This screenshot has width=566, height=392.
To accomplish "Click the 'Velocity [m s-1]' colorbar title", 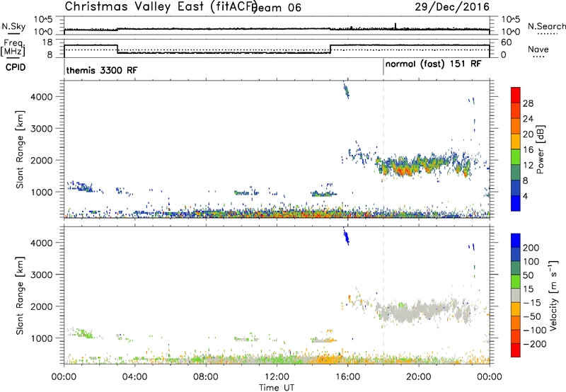I will 553,295.
